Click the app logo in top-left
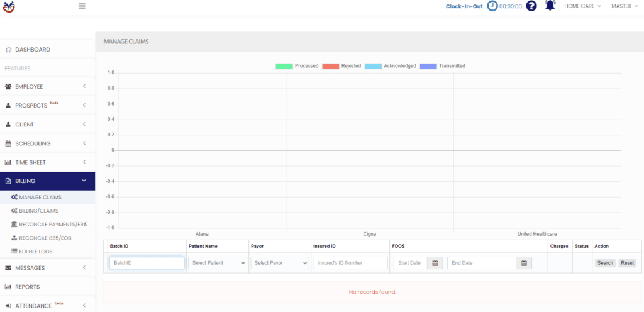The image size is (644, 312). point(9,6)
